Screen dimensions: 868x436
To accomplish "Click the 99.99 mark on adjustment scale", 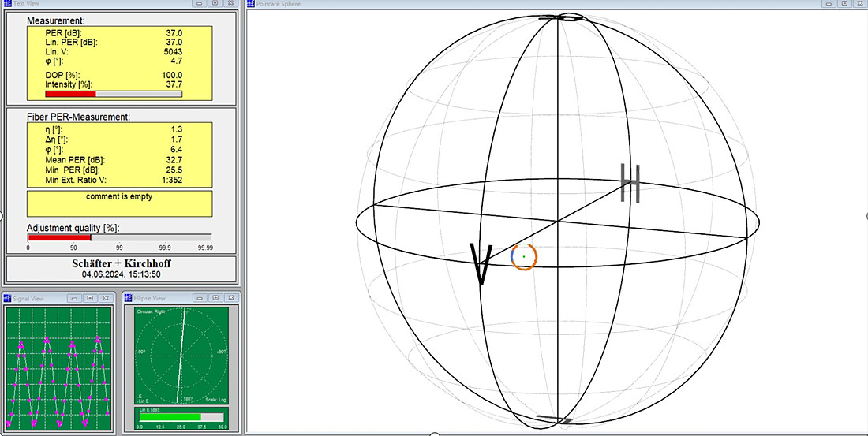I will click(205, 248).
